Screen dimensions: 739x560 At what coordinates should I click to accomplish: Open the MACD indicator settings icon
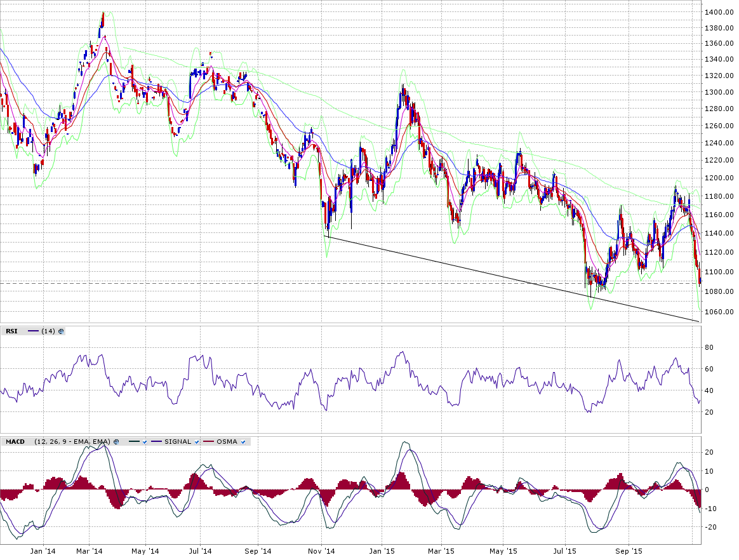click(116, 442)
